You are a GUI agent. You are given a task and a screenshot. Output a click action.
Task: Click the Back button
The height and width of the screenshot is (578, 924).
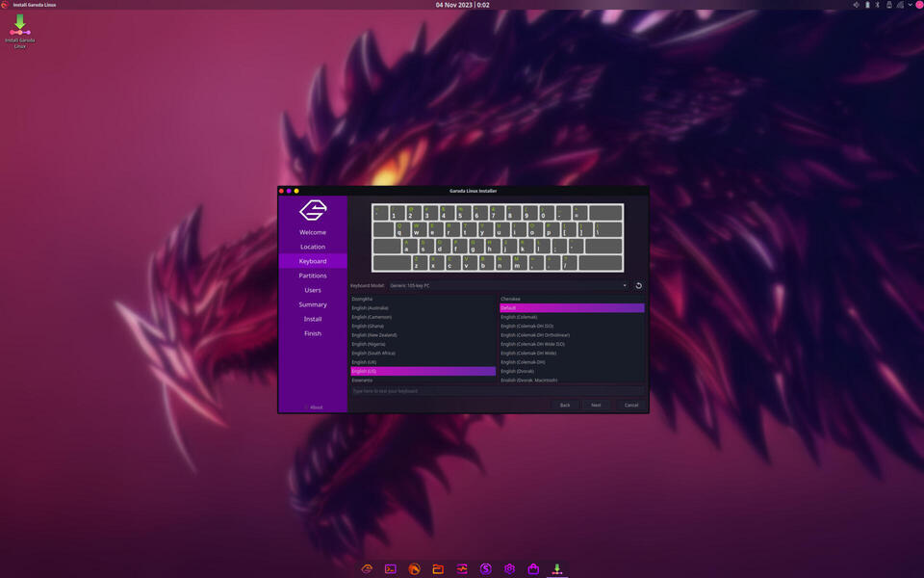tap(565, 406)
